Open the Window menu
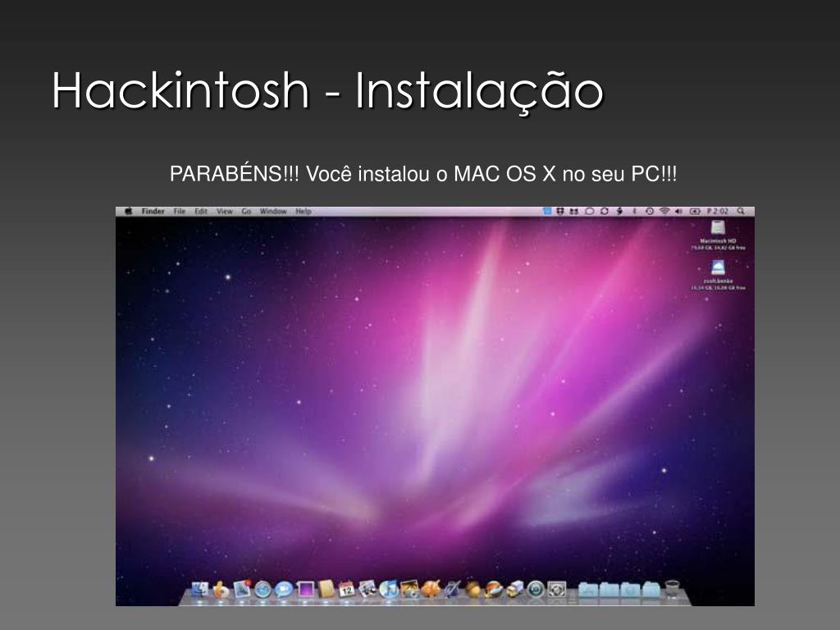This screenshot has height=630, width=840. (273, 211)
